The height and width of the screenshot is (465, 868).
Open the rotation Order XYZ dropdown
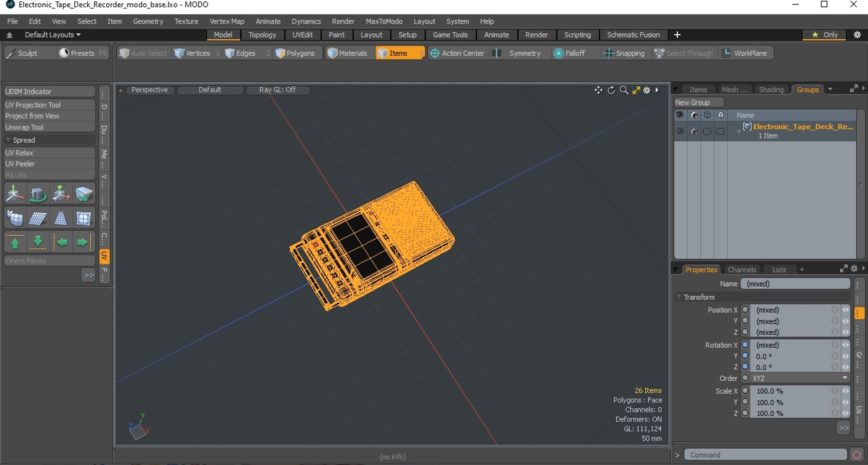pyautogui.click(x=799, y=378)
